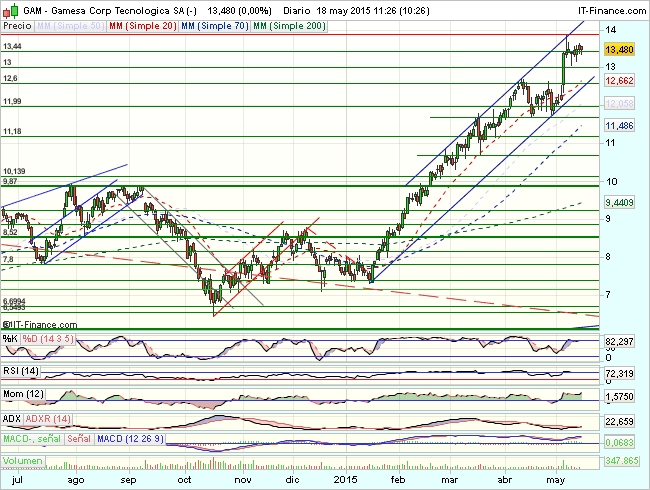Click the 7 price axis label
The height and width of the screenshot is (490, 650).
click(x=608, y=295)
